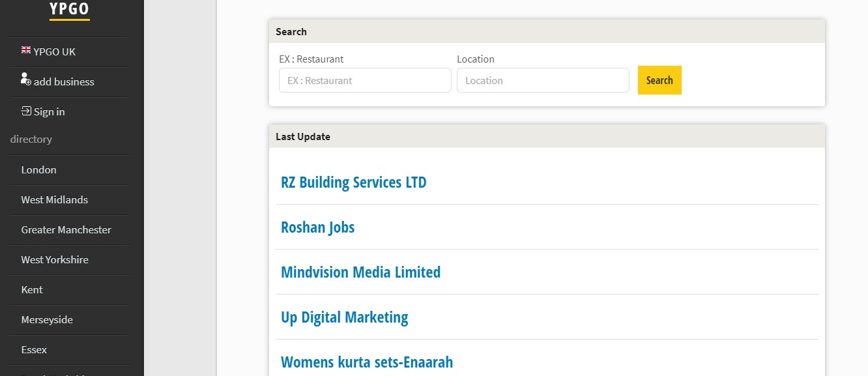Open RZ Building Services LTD listing
This screenshot has width=868, height=376.
tap(353, 182)
